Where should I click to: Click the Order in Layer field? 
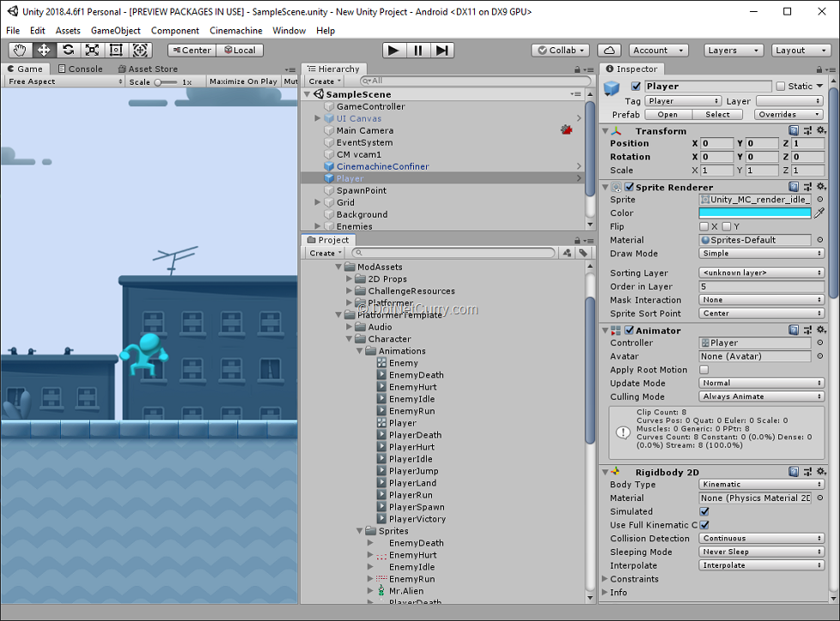(x=761, y=286)
